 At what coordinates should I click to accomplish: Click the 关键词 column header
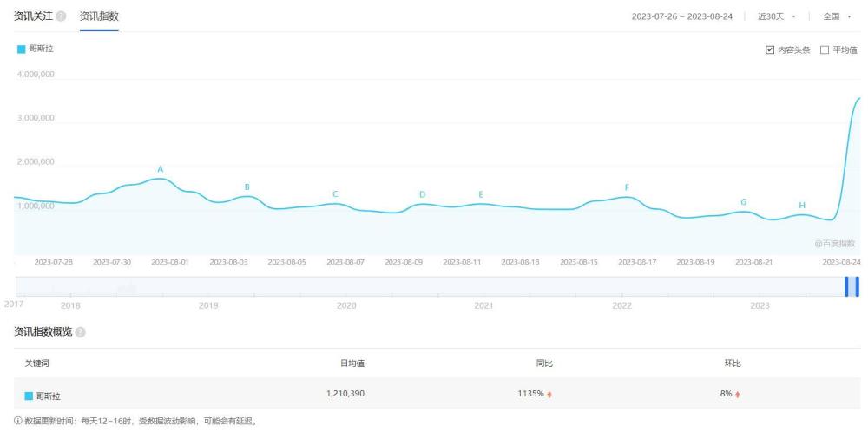(x=36, y=364)
